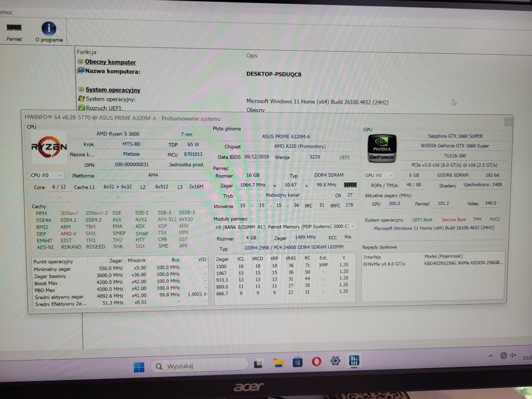Image resolution: width=532 pixels, height=399 pixels.
Task: Launch Opera browser from the taskbar
Action: (317, 362)
